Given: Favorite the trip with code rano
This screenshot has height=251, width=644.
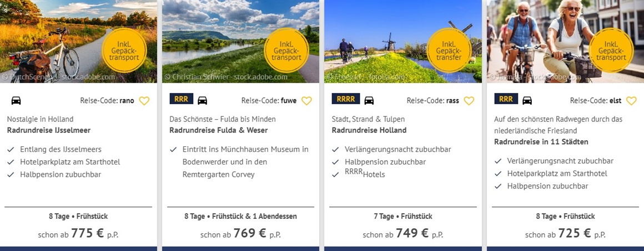Looking at the screenshot, I should point(144,101).
